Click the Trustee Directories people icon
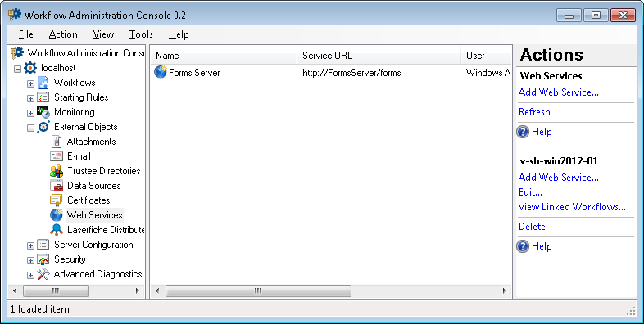The height and width of the screenshot is (324, 644). click(57, 171)
